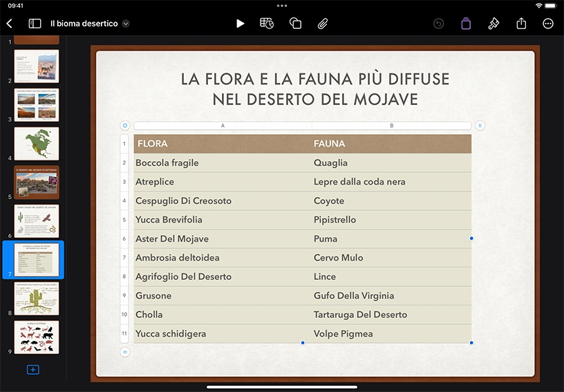Select column A header
Viewport: 564px width, 392px height.
tap(223, 126)
